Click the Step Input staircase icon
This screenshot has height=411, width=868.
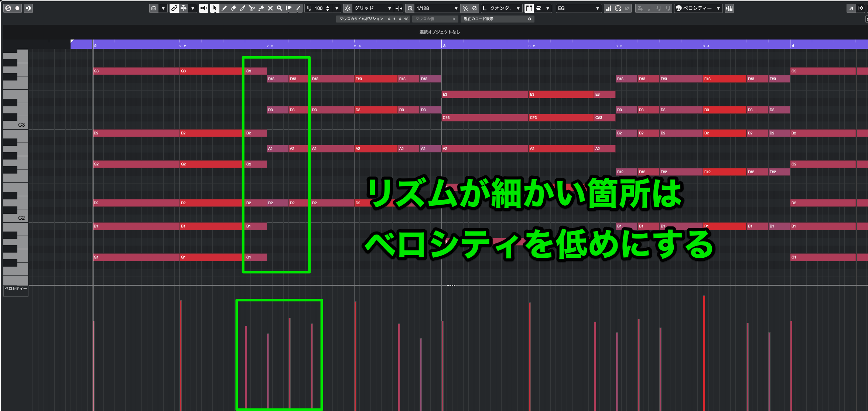(x=609, y=8)
